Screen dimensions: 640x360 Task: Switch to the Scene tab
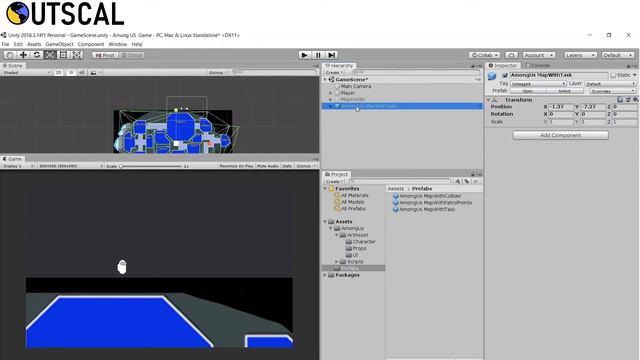(13, 65)
